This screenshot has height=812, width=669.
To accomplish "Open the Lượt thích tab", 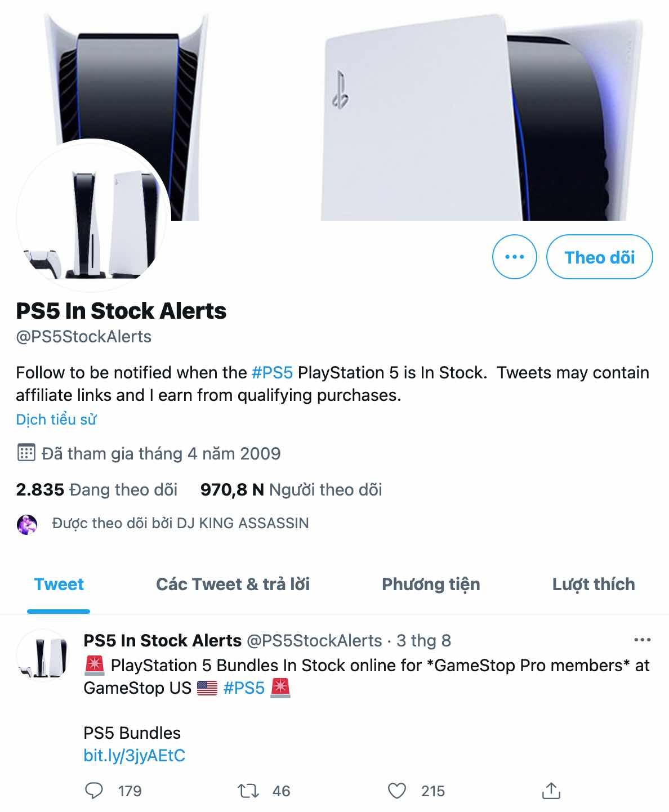I will [x=593, y=585].
